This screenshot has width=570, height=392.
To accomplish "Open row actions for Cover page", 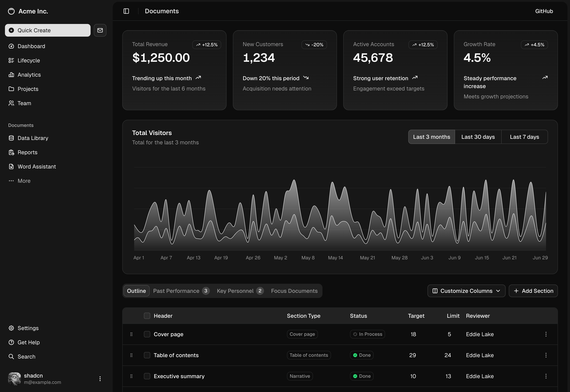I will point(546,334).
